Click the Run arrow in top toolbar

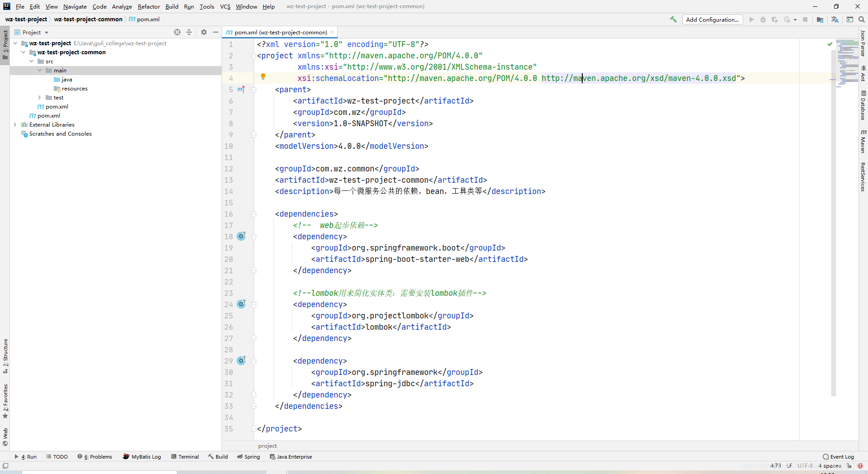(x=751, y=19)
